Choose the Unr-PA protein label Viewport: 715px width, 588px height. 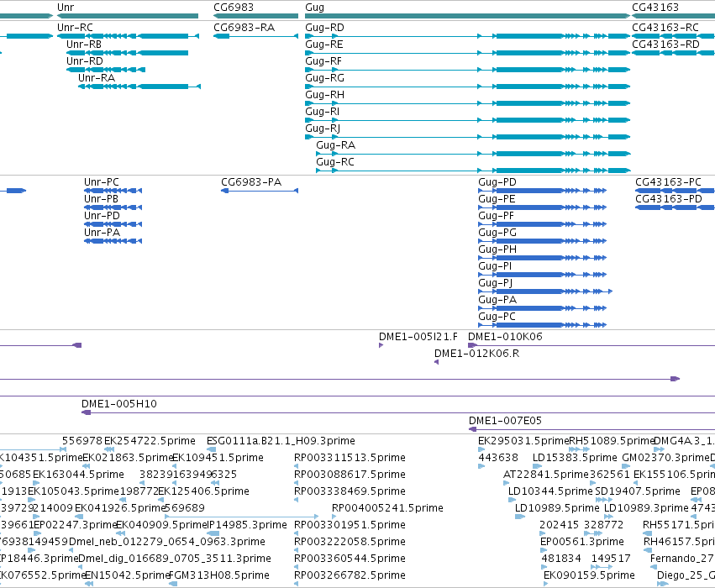[103, 233]
